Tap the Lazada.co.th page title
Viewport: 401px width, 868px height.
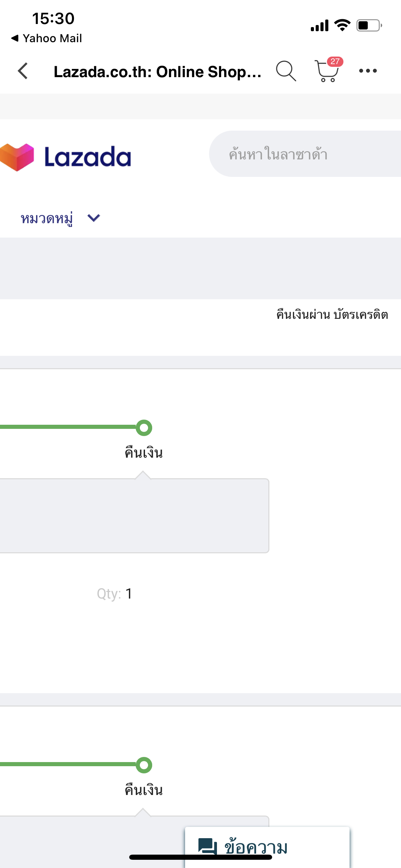point(157,72)
